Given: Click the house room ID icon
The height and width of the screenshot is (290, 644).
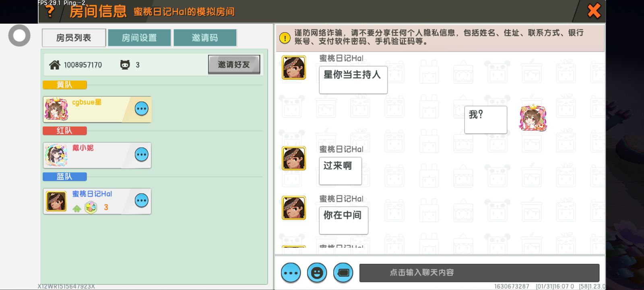Looking at the screenshot, I should click(x=54, y=65).
